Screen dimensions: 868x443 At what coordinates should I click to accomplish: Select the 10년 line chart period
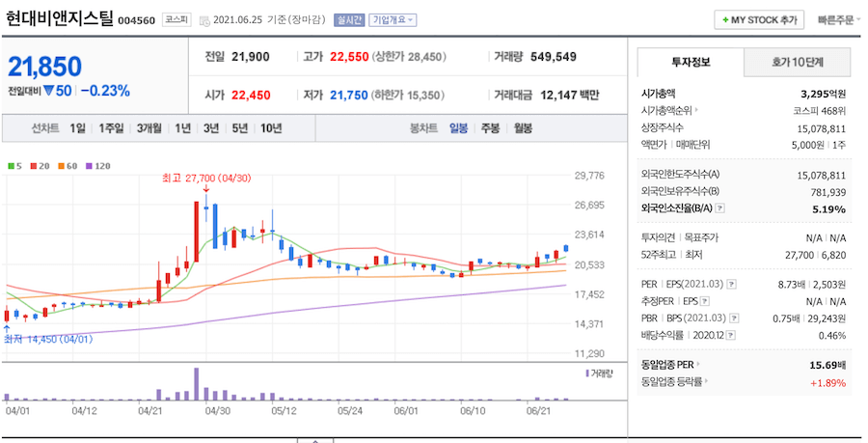[x=271, y=128]
